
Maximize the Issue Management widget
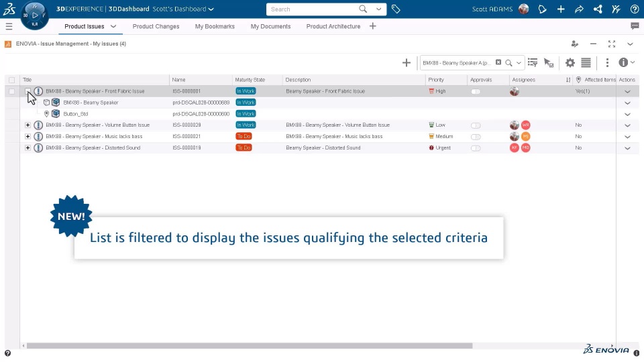click(612, 44)
